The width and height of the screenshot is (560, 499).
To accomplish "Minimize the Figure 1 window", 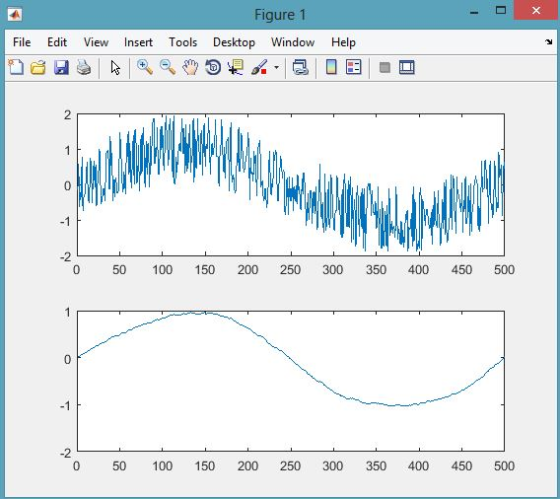I will coord(474,13).
